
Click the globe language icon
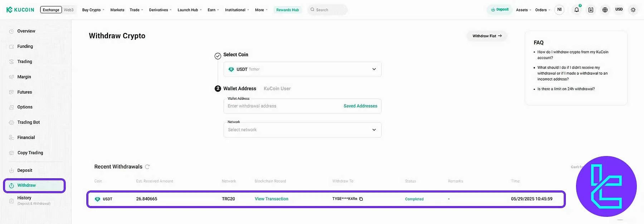point(605,10)
